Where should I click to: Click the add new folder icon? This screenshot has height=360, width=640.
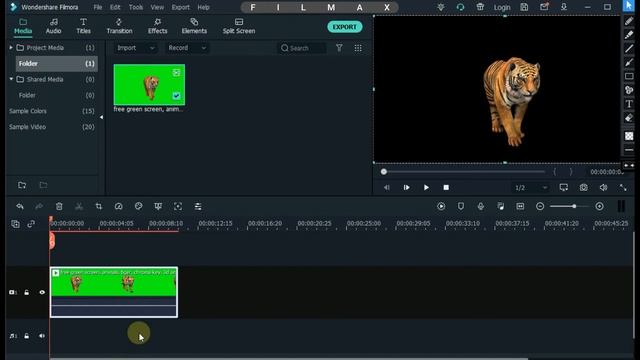[22, 185]
